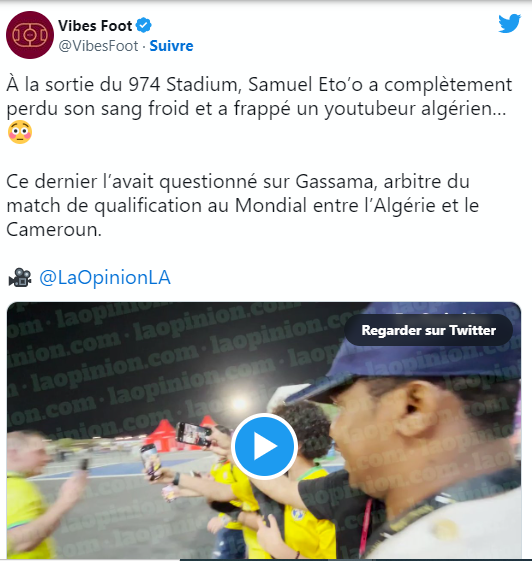Play the embedded video
Screen dimensions: 532x561
[x=264, y=446]
